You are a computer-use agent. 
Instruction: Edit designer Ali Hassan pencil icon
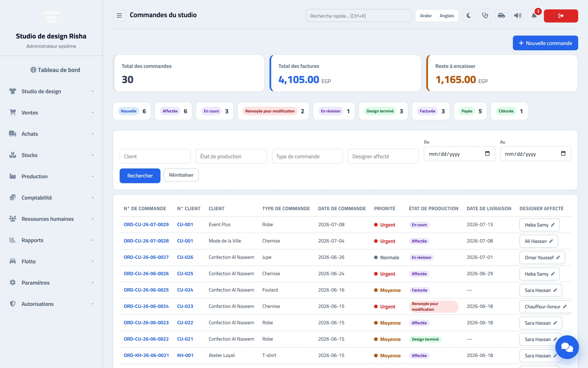coord(551,241)
